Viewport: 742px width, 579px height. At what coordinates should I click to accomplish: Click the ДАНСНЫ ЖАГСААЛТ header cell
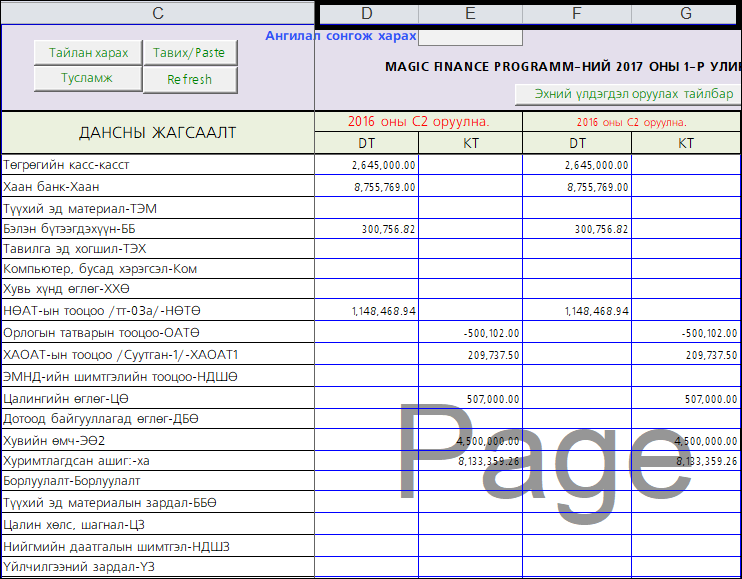158,132
